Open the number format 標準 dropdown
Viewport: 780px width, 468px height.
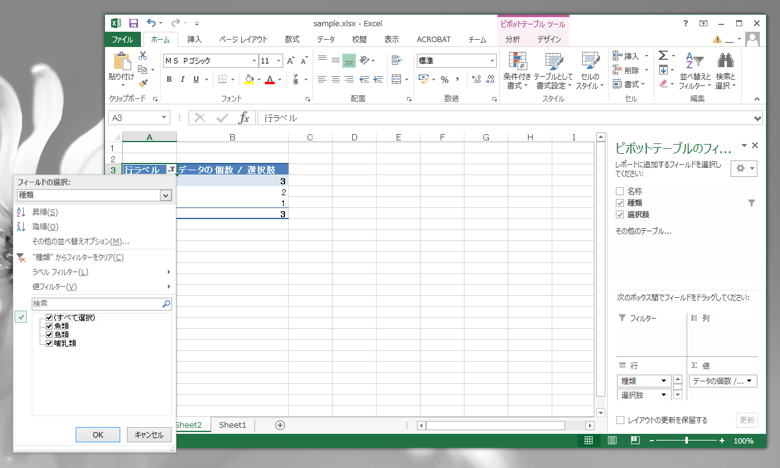pyautogui.click(x=492, y=61)
